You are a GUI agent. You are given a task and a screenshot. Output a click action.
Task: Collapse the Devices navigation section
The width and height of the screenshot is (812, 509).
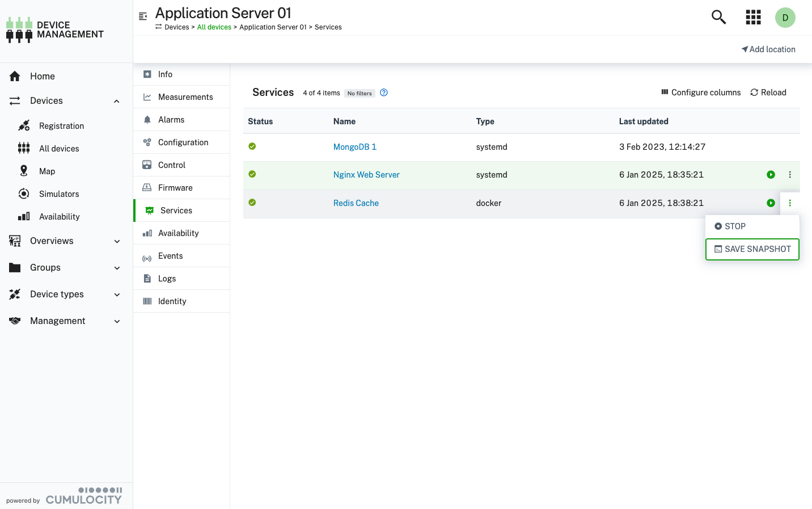click(x=117, y=101)
